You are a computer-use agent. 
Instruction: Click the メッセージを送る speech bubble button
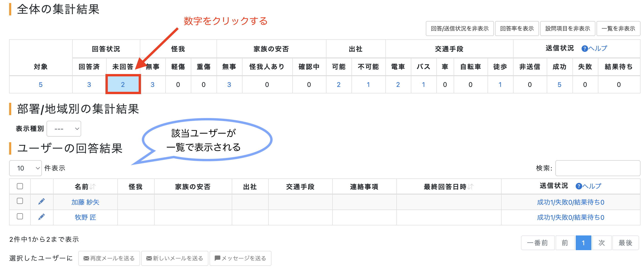pos(240,258)
